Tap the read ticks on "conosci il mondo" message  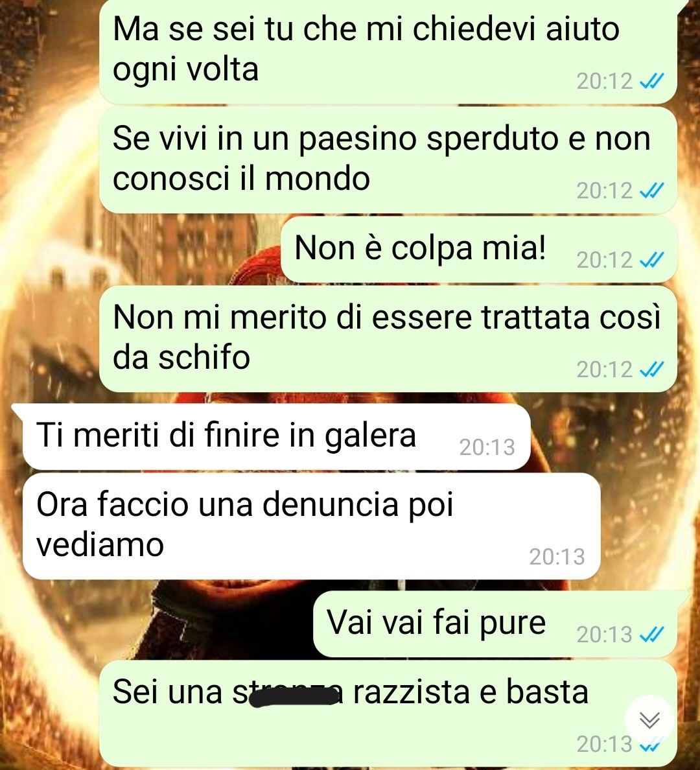(x=652, y=191)
